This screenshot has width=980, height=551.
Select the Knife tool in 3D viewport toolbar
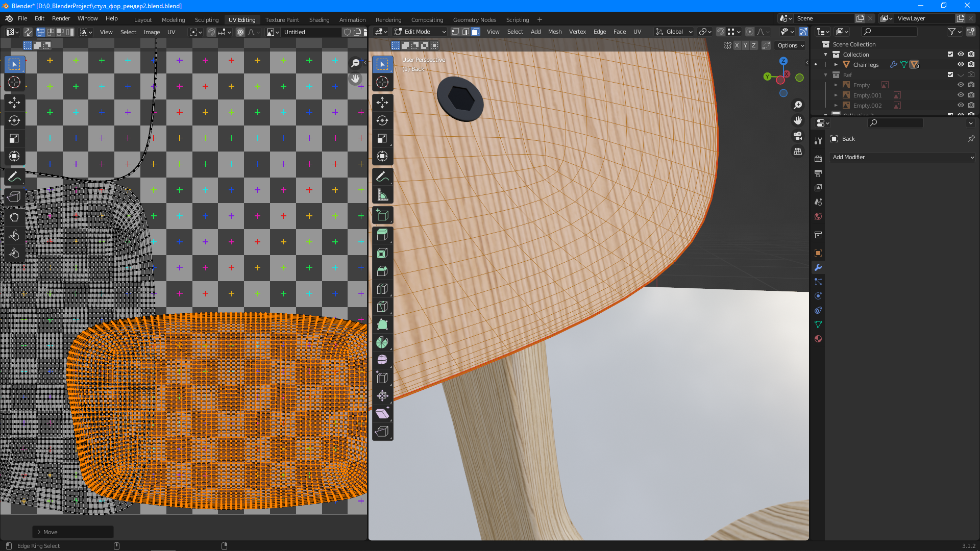pos(382,307)
